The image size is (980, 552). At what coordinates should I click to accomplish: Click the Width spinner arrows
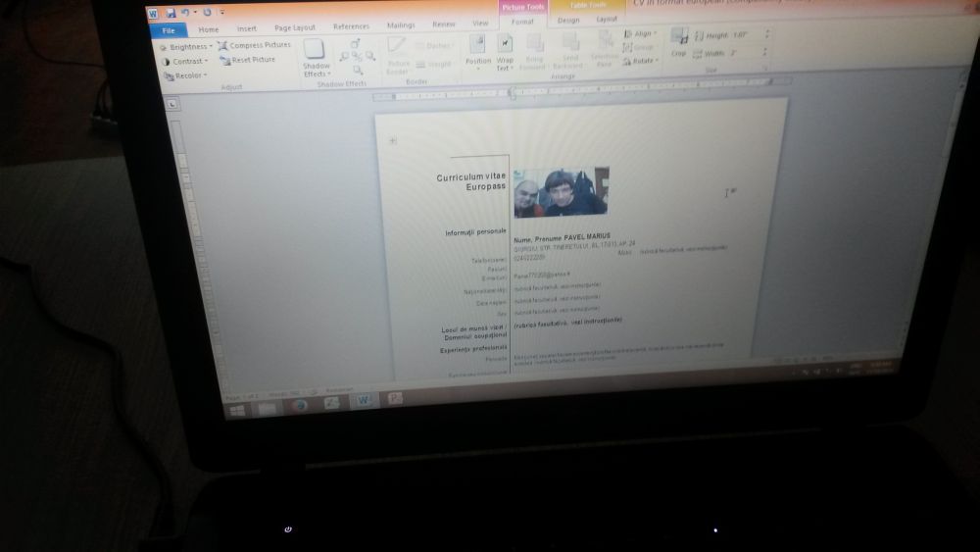click(764, 53)
